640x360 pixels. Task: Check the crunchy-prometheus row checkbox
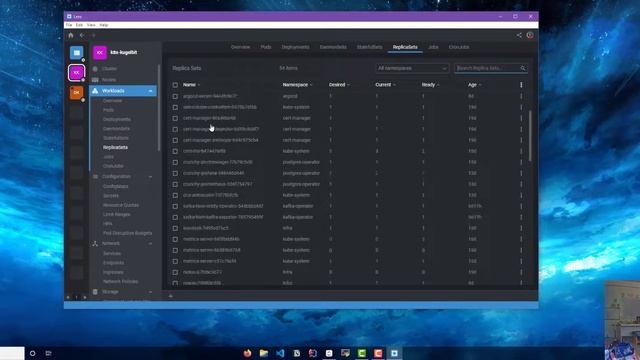(175, 184)
